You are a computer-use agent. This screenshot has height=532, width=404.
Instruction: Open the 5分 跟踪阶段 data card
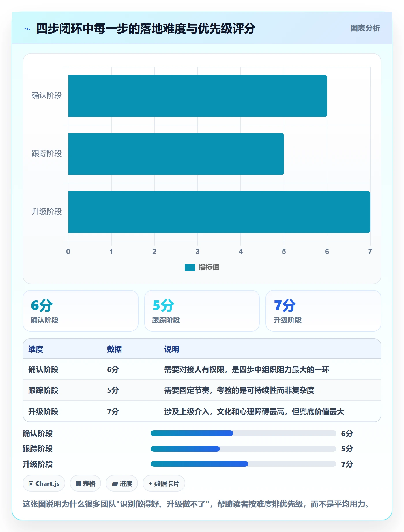(202, 311)
